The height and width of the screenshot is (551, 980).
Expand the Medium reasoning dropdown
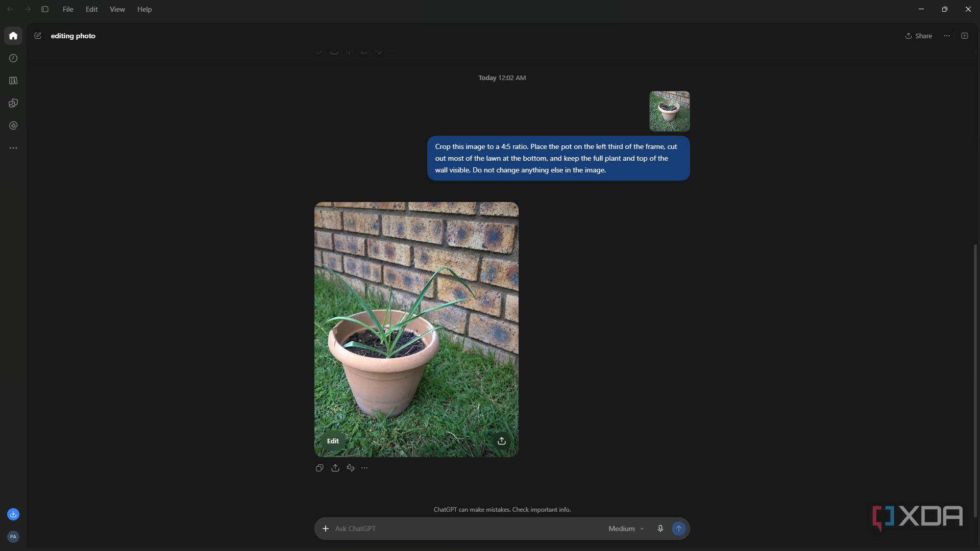coord(626,529)
